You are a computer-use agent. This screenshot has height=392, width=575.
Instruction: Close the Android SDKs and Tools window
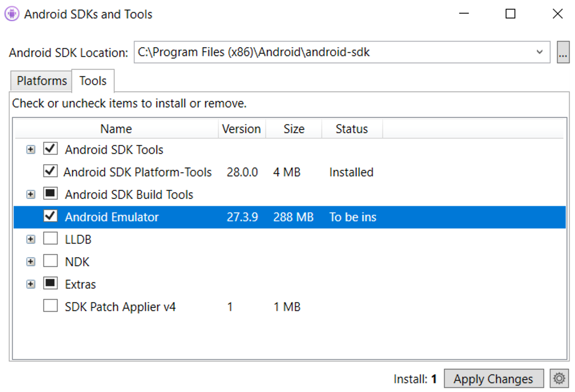[557, 14]
